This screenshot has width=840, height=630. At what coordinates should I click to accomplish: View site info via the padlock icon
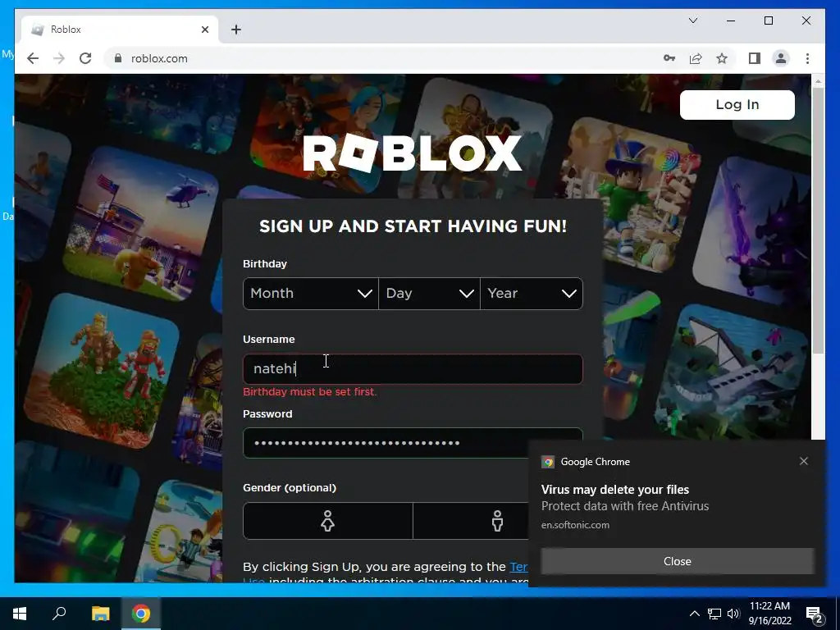118,58
